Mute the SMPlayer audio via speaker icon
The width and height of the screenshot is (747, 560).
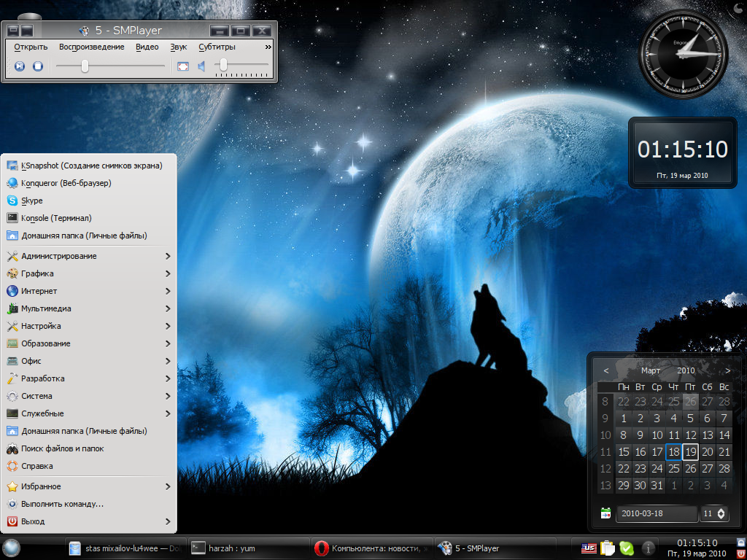tap(201, 66)
